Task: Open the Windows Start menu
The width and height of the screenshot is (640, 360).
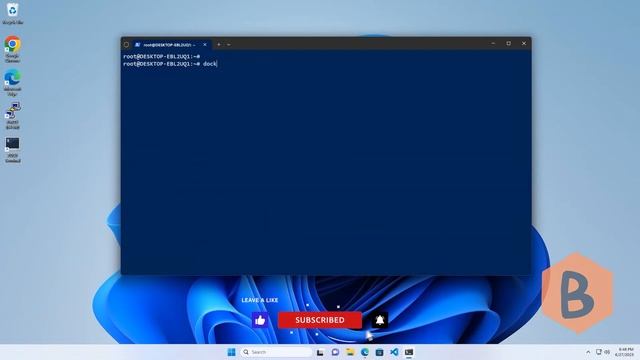Action: (231, 352)
